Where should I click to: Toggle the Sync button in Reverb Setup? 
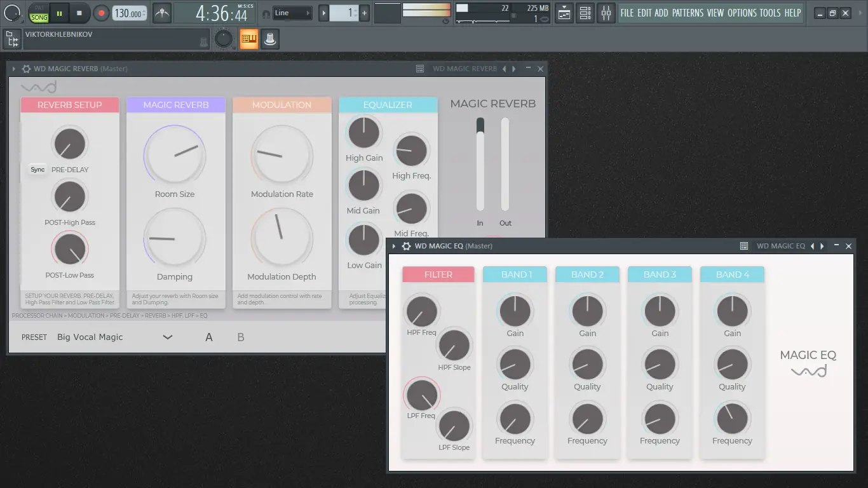pos(37,170)
